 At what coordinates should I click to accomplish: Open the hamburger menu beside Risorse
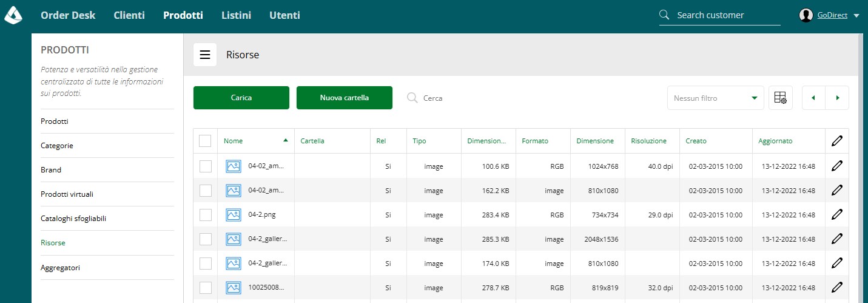pyautogui.click(x=205, y=55)
